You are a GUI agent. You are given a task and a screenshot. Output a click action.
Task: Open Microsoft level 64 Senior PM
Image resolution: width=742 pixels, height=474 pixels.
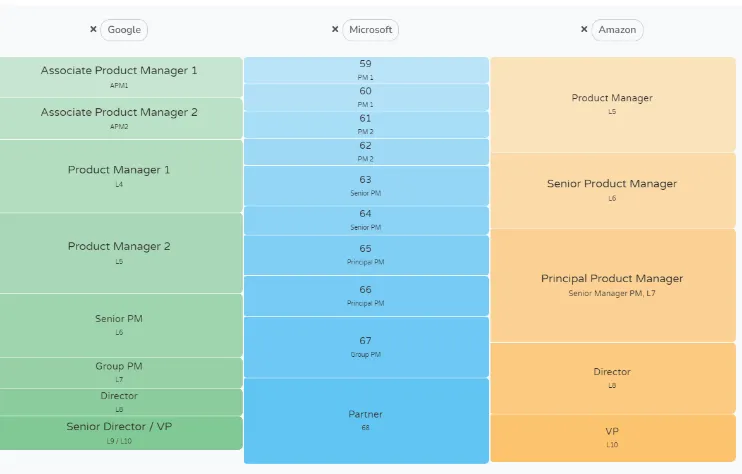(366, 220)
